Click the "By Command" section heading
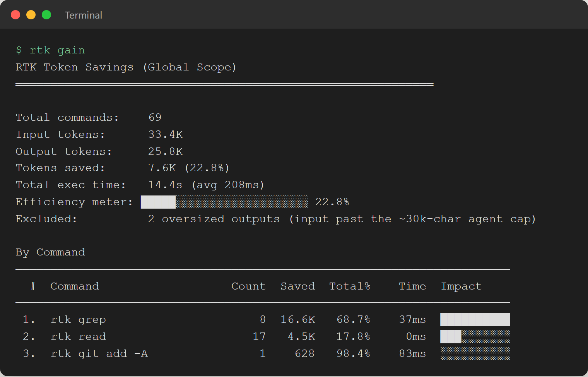The height and width of the screenshot is (377, 588). (x=50, y=252)
